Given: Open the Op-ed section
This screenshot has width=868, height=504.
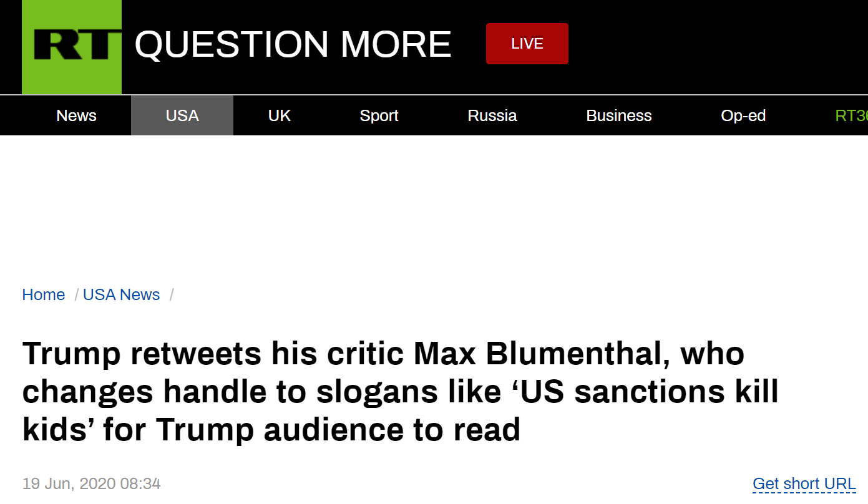Looking at the screenshot, I should tap(743, 115).
